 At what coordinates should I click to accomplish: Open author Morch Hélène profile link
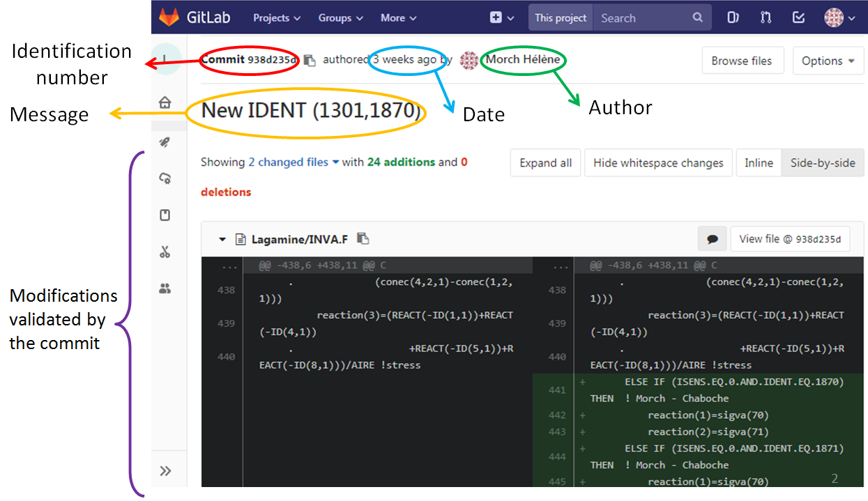coord(524,61)
